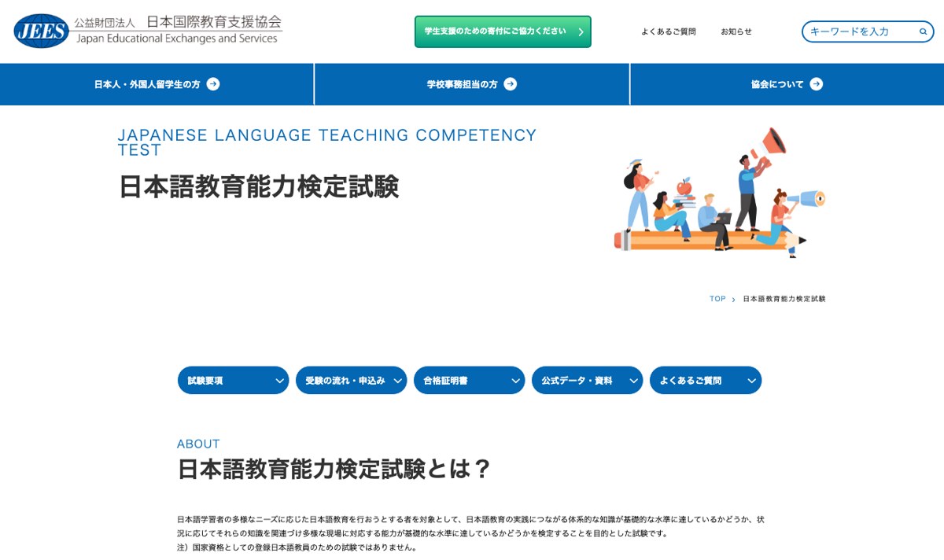Click the people-on-pencil illustration
The height and width of the screenshot is (560, 944).
pos(719,193)
